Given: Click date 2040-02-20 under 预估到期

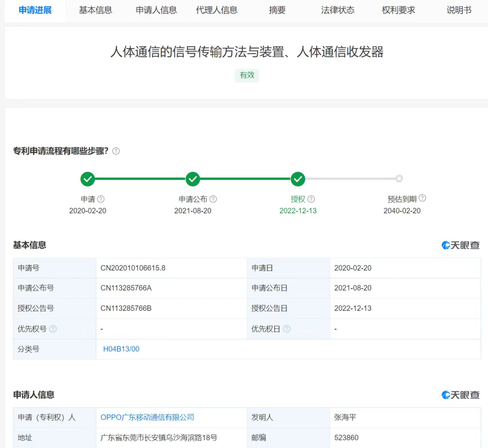Looking at the screenshot, I should [x=402, y=211].
